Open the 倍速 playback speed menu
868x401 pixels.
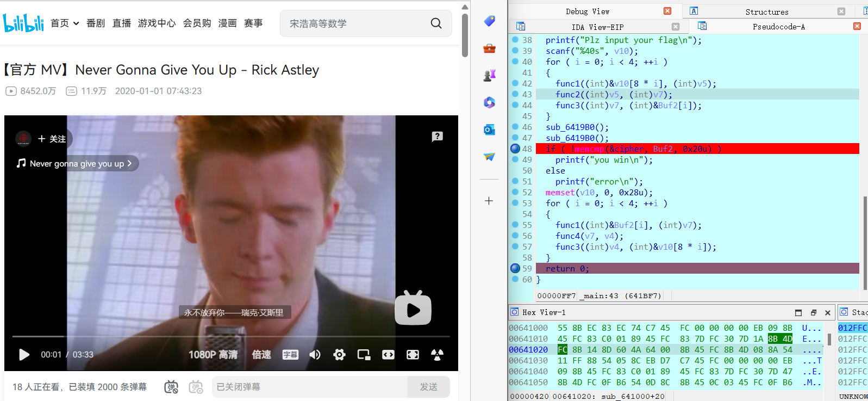click(x=261, y=355)
